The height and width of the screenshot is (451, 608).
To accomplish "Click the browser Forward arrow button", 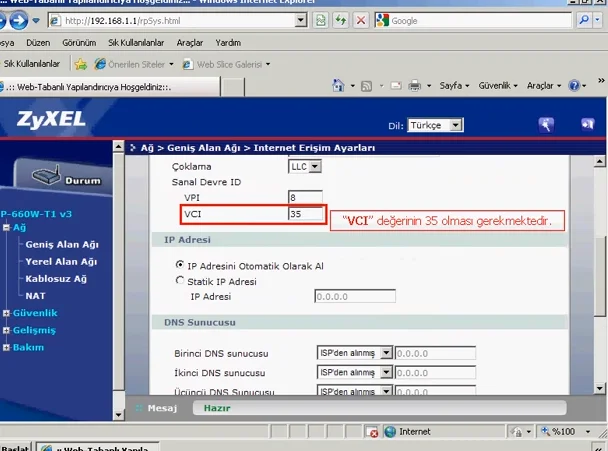I will [x=19, y=21].
